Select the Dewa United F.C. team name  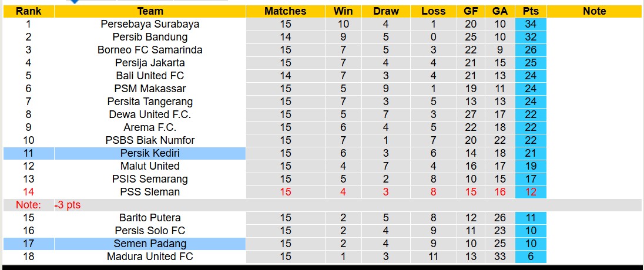(150, 114)
